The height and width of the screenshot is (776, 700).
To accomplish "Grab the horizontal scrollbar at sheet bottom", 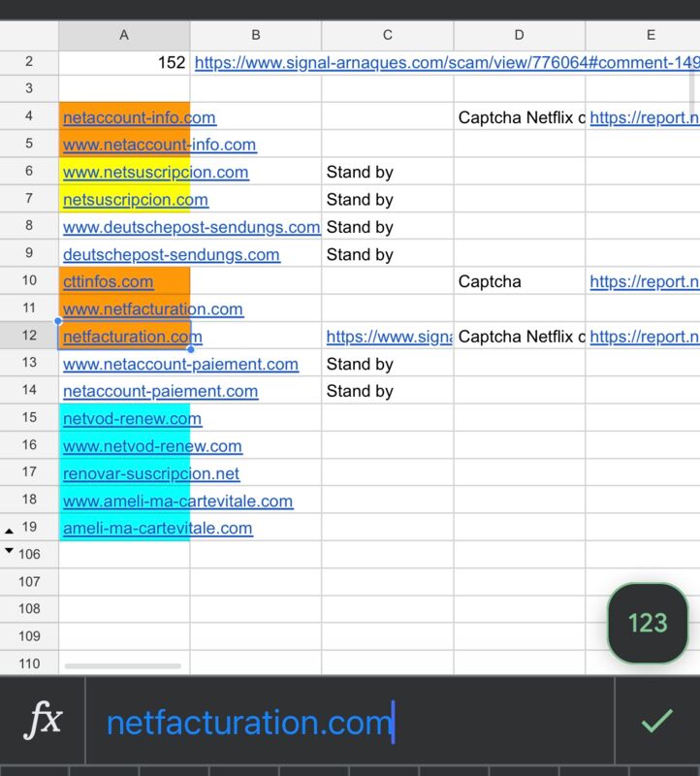I will 123,666.
